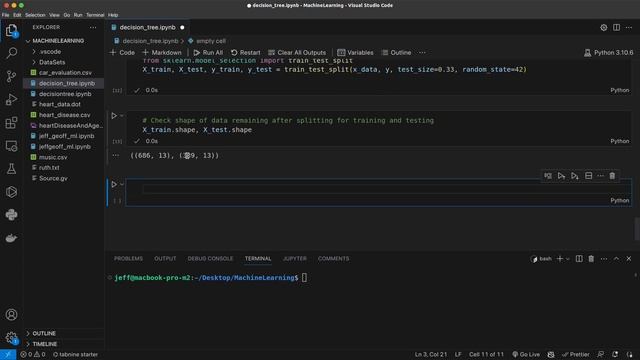
Task: Open the Manage gear icon in activity bar
Action: tap(11, 338)
